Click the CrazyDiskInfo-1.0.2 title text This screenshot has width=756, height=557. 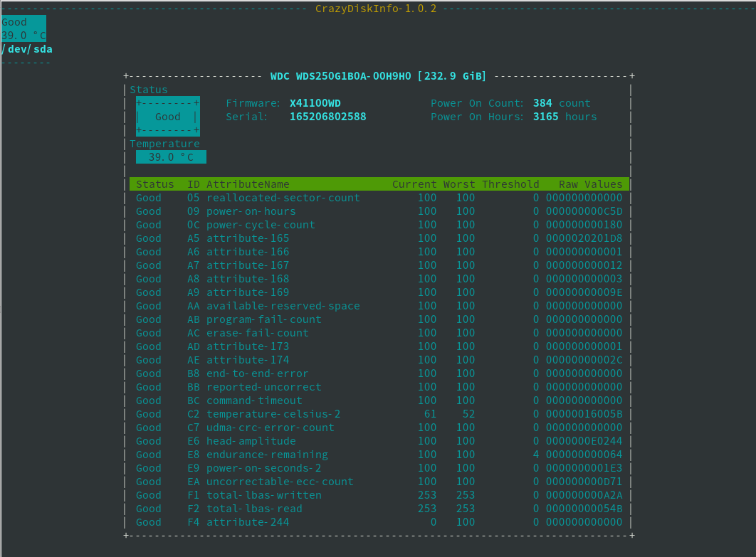(x=376, y=9)
